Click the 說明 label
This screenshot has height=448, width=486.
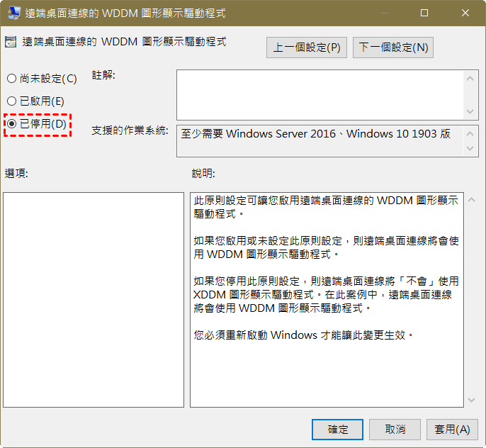(203, 173)
